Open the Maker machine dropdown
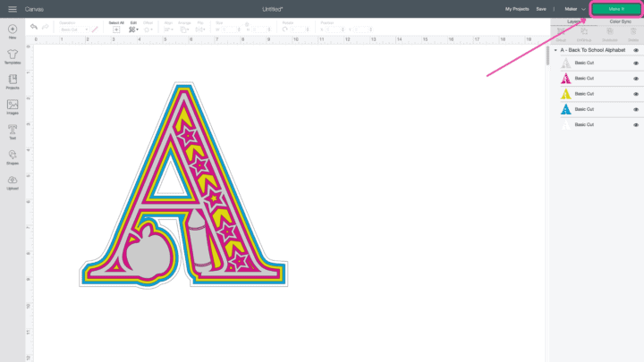The image size is (644, 362). point(575,9)
